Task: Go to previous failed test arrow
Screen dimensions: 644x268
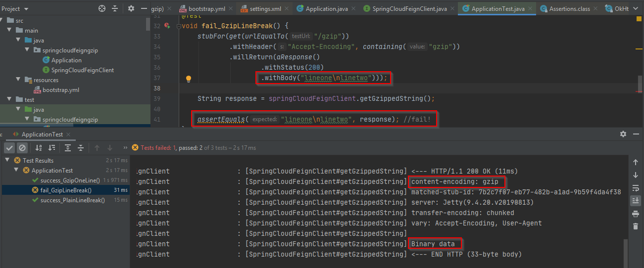Action: pos(97,148)
